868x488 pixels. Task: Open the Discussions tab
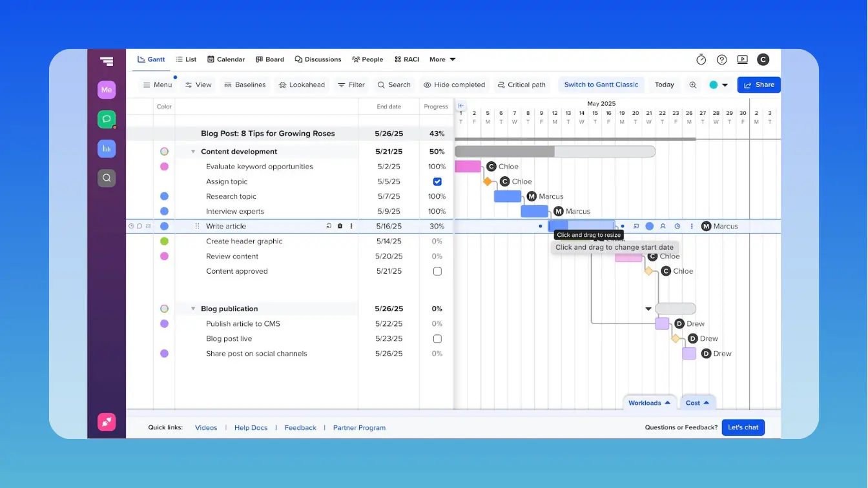point(318,59)
